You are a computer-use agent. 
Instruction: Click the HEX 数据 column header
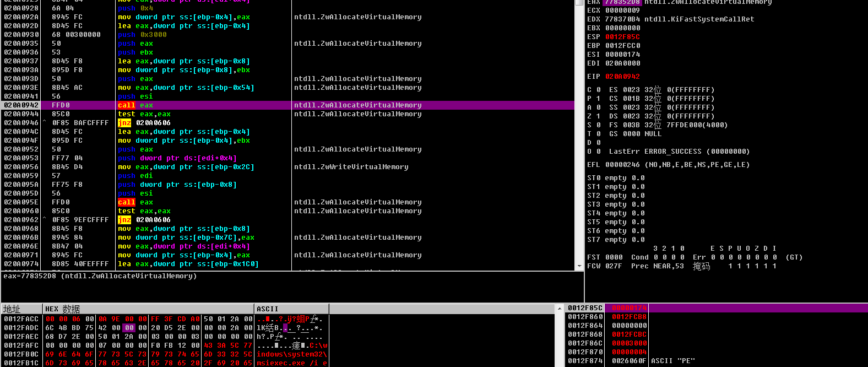coord(148,309)
